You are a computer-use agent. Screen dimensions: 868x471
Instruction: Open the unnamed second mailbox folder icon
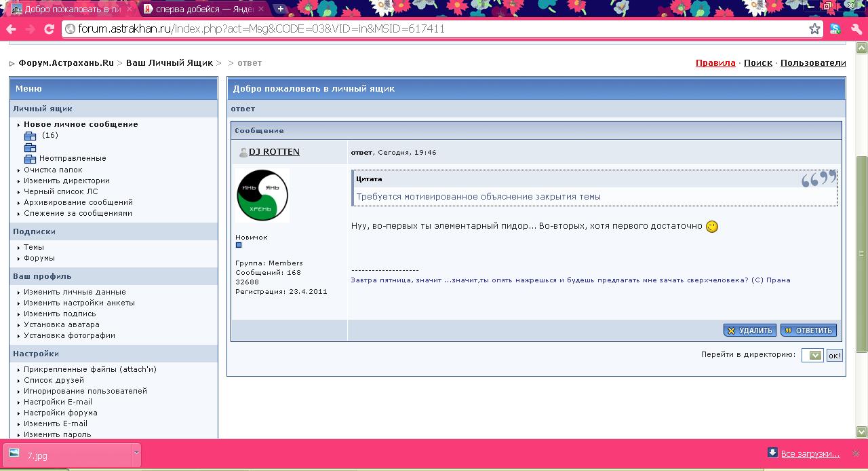pos(31,147)
